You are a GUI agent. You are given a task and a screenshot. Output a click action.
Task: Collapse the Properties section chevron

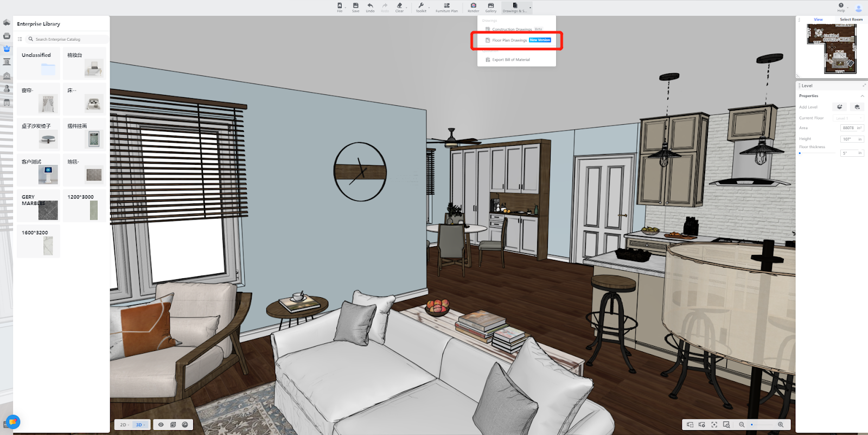tap(862, 96)
